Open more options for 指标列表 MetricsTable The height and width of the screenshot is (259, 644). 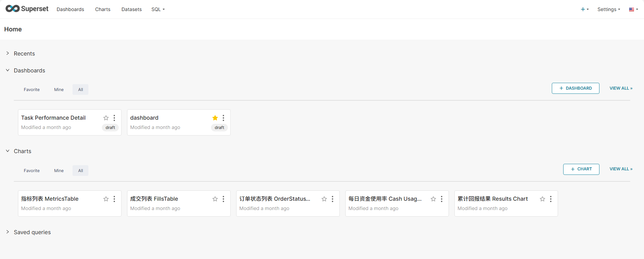pyautogui.click(x=114, y=199)
